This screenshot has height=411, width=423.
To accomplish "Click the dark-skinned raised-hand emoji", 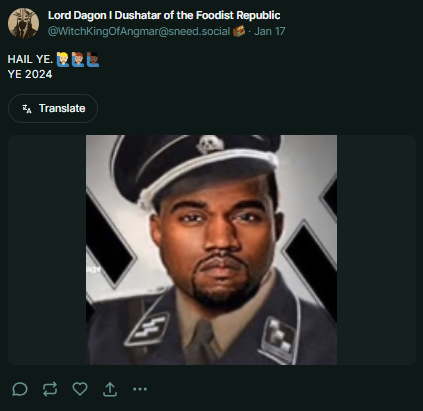I will [93, 59].
